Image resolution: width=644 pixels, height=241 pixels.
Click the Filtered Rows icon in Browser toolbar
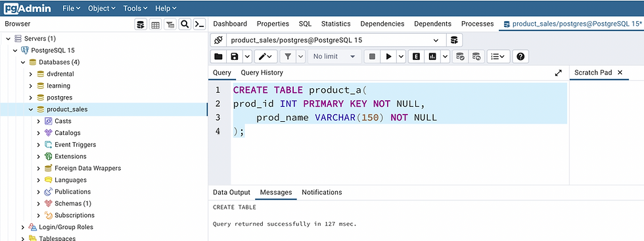(x=170, y=24)
